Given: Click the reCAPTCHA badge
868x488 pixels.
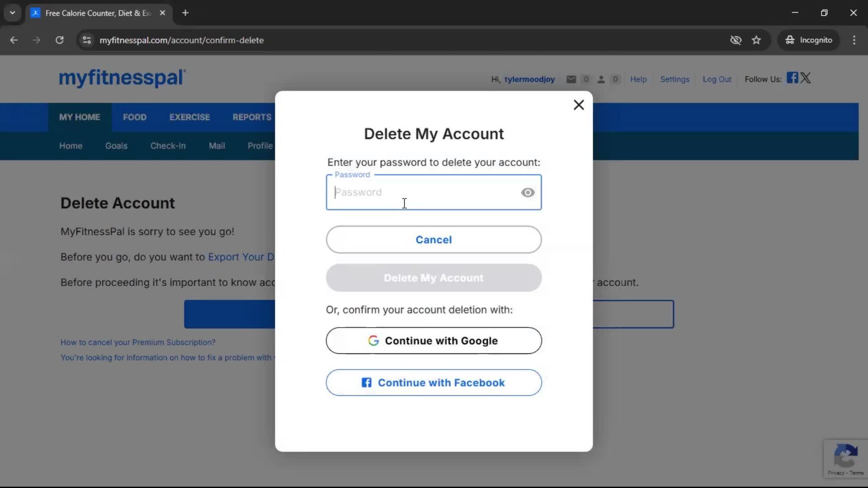Looking at the screenshot, I should [x=845, y=459].
